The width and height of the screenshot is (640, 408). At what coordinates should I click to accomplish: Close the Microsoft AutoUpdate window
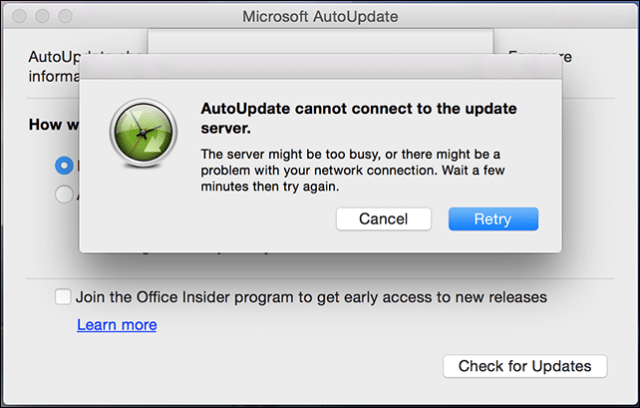(20, 16)
